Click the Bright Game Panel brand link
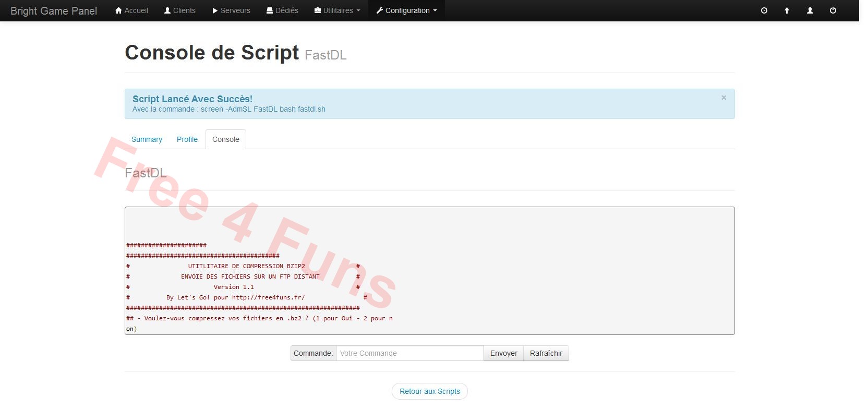 54,11
